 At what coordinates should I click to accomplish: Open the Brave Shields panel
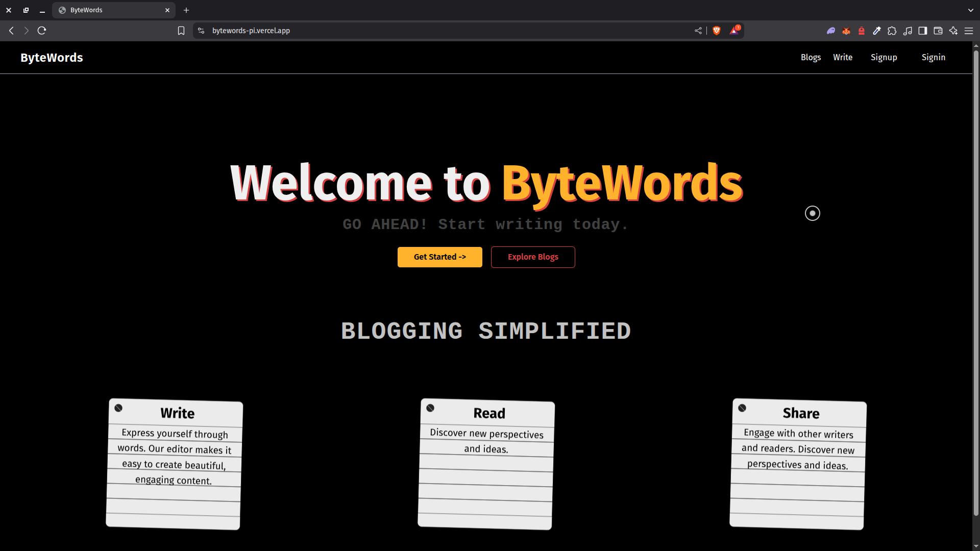pyautogui.click(x=716, y=31)
